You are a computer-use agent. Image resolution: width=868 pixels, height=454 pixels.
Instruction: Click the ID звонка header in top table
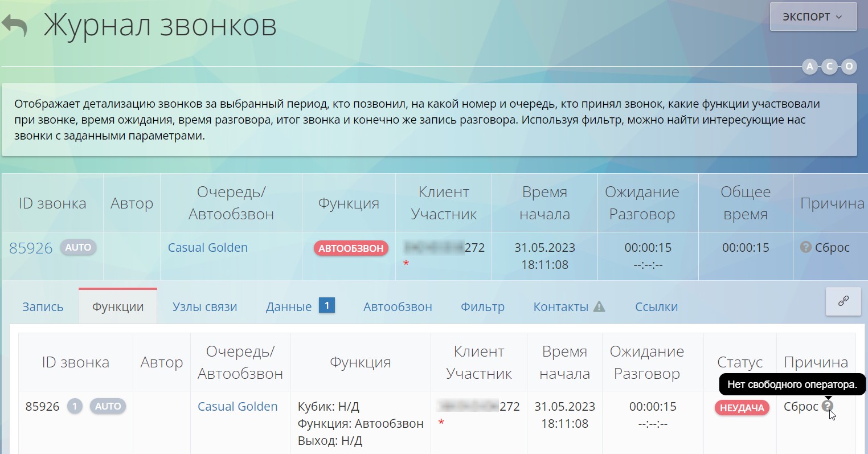tap(52, 203)
